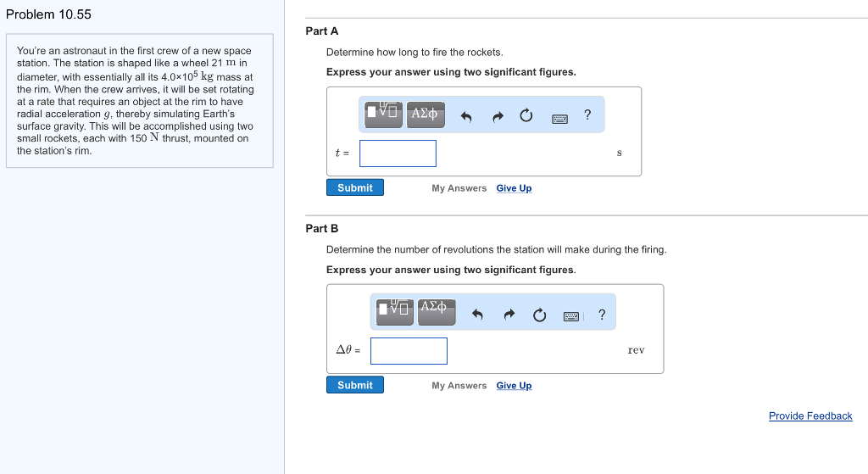Submit the Part A answer
Viewport: 868px width, 474px height.
click(355, 187)
